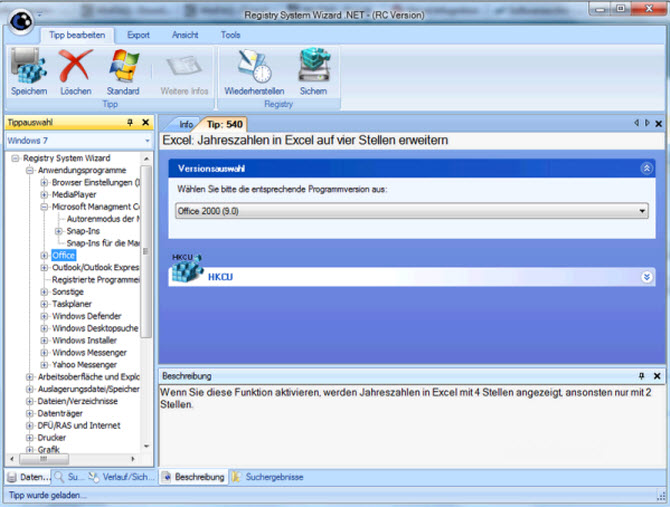Click the Standard Windows flag icon
The height and width of the screenshot is (507, 670).
[x=123, y=66]
